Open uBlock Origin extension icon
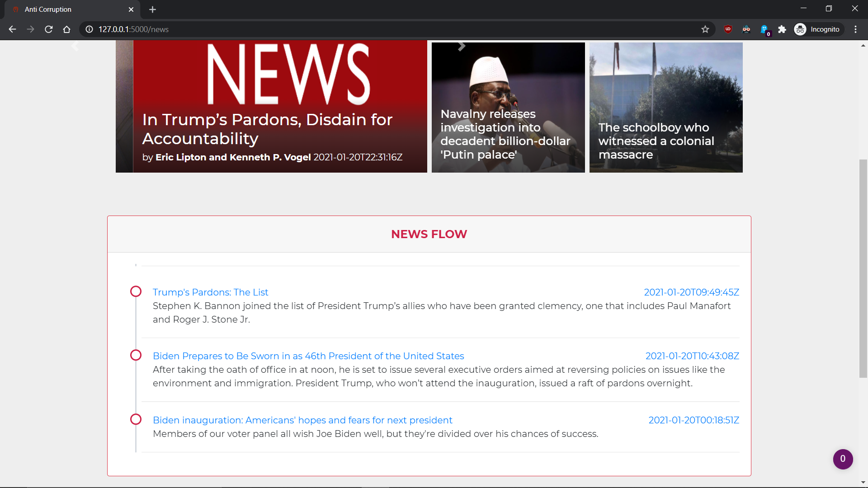Image resolution: width=868 pixels, height=488 pixels. point(728,29)
